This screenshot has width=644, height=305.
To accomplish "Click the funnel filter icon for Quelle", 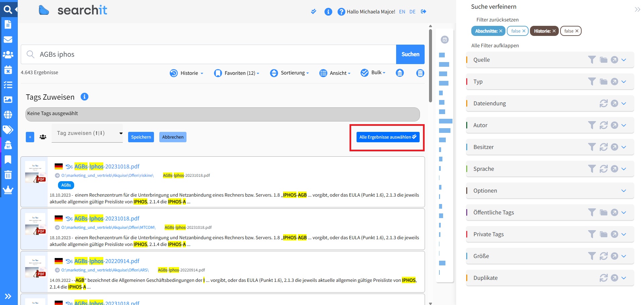I will [x=592, y=60].
